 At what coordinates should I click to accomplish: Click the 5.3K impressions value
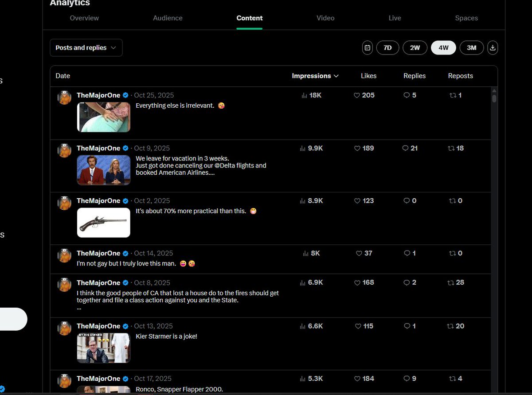(x=315, y=379)
